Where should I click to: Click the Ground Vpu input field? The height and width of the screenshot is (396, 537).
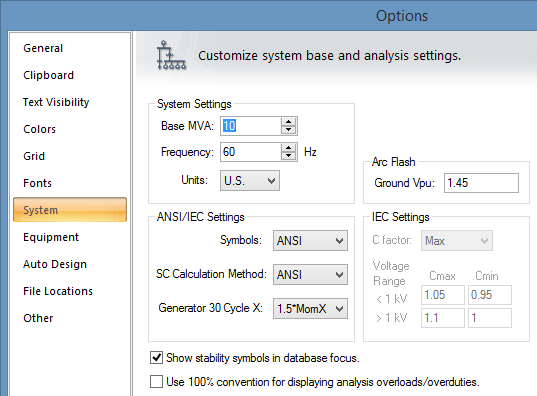tap(481, 183)
